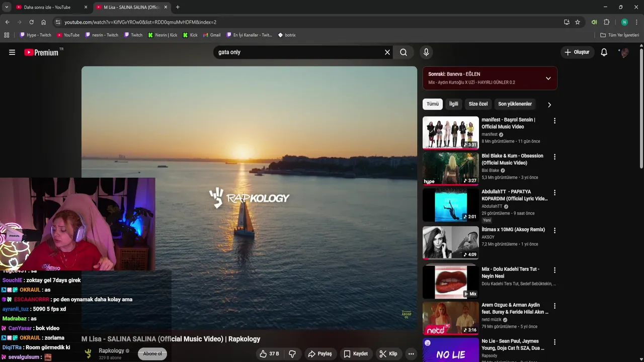This screenshot has width=644, height=362.
Task: Open options for Bixi Blake Obsession video
Action: point(554,157)
